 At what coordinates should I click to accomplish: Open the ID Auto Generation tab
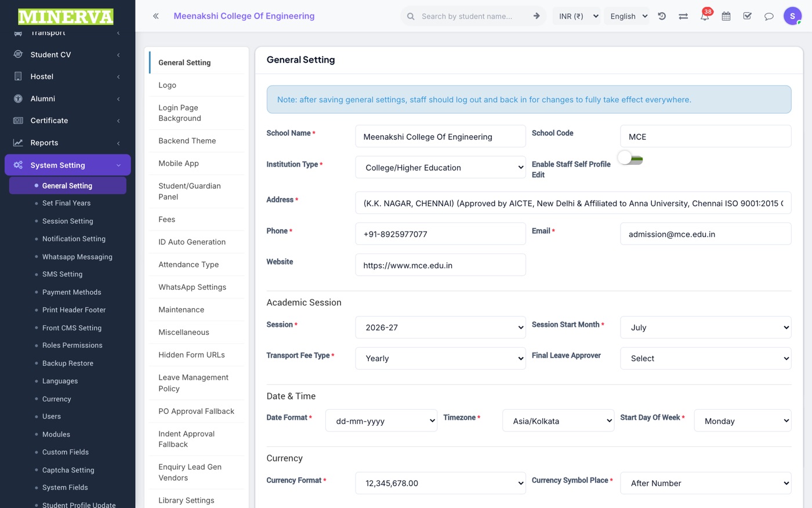coord(197,242)
